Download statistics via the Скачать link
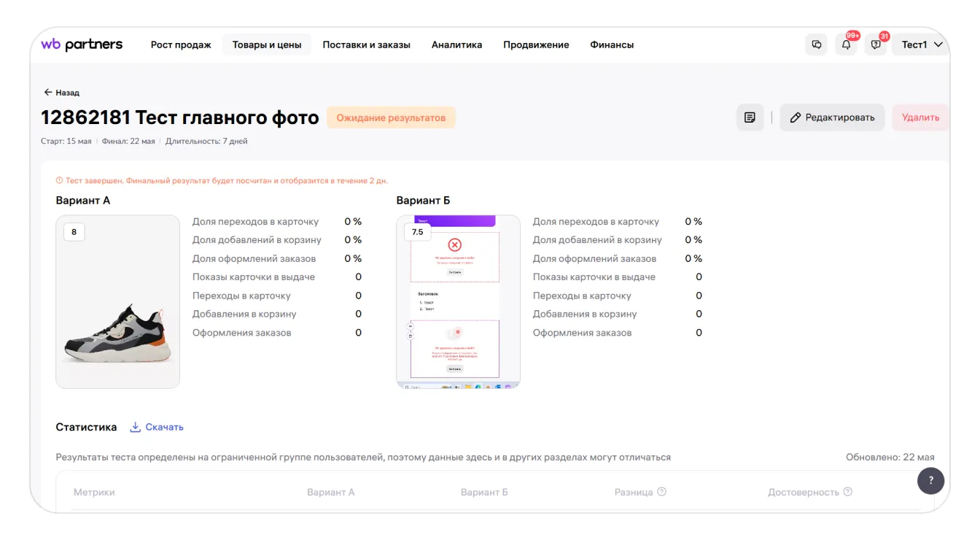980x540 pixels. pos(157,427)
